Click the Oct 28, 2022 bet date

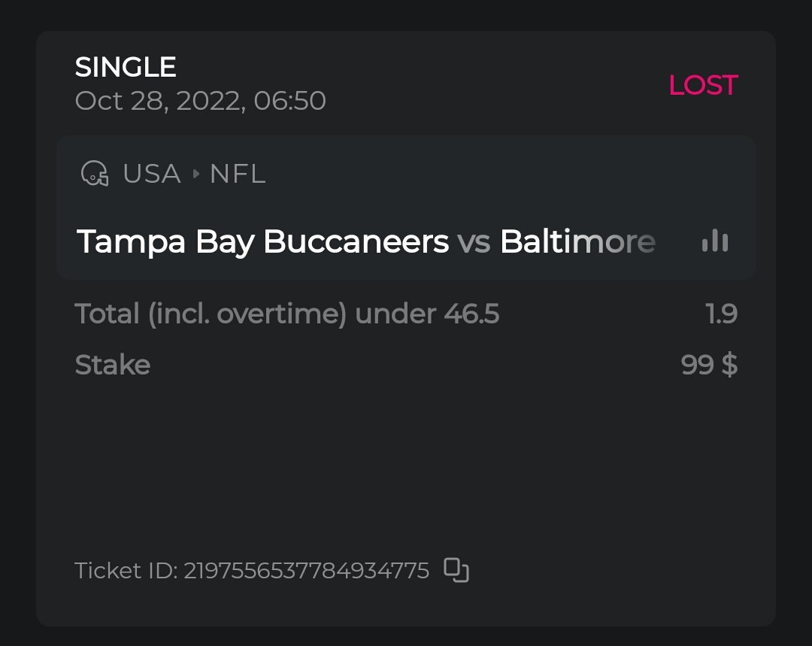coord(159,101)
